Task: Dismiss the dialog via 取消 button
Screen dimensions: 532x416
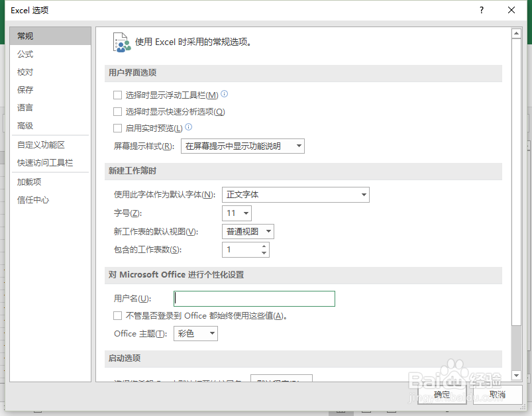Action: [499, 395]
